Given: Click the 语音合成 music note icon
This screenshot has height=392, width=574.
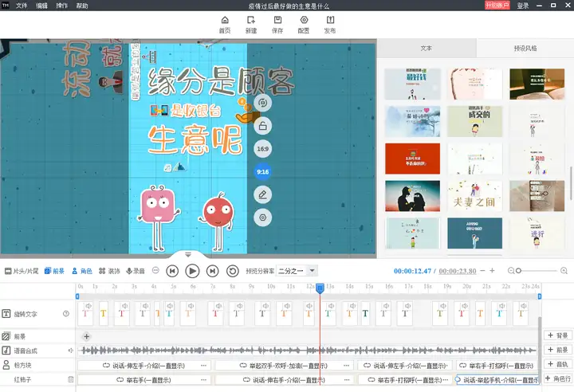Looking at the screenshot, I should point(6,351).
